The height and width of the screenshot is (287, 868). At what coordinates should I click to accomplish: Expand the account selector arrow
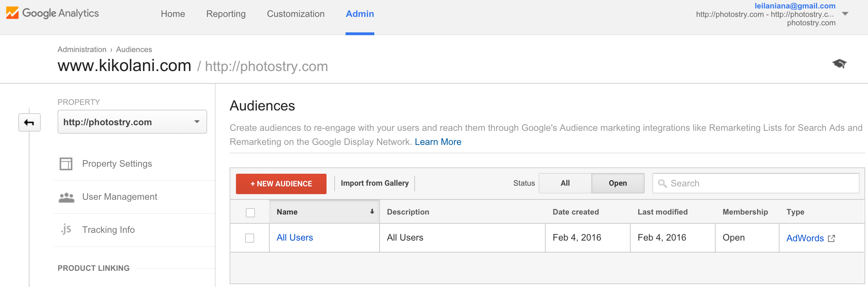click(845, 14)
